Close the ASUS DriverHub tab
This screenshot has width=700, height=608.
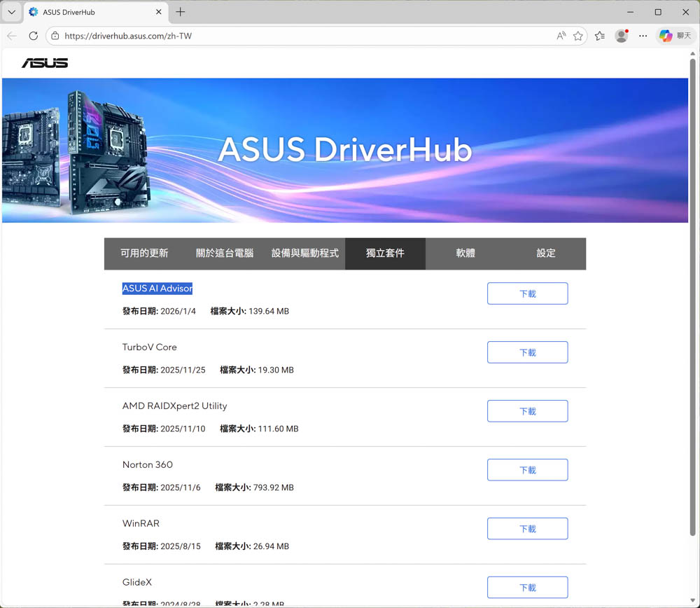[x=159, y=12]
